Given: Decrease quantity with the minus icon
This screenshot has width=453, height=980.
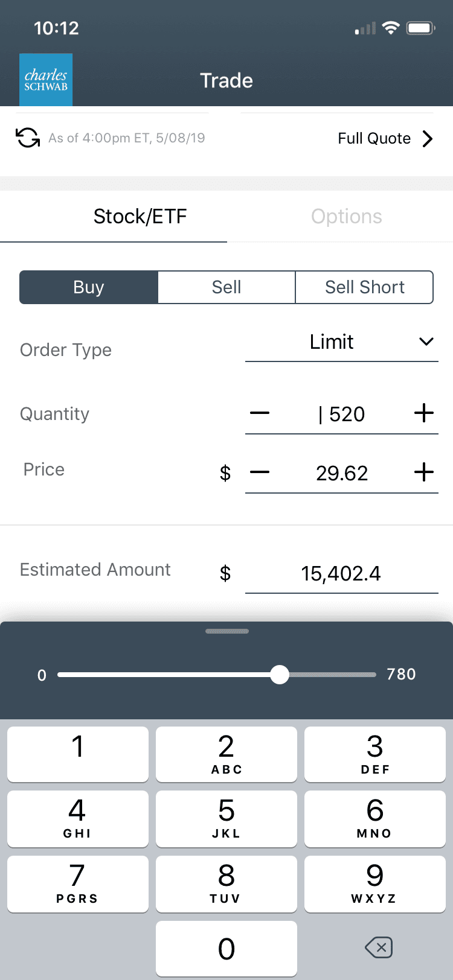Looking at the screenshot, I should pos(260,413).
